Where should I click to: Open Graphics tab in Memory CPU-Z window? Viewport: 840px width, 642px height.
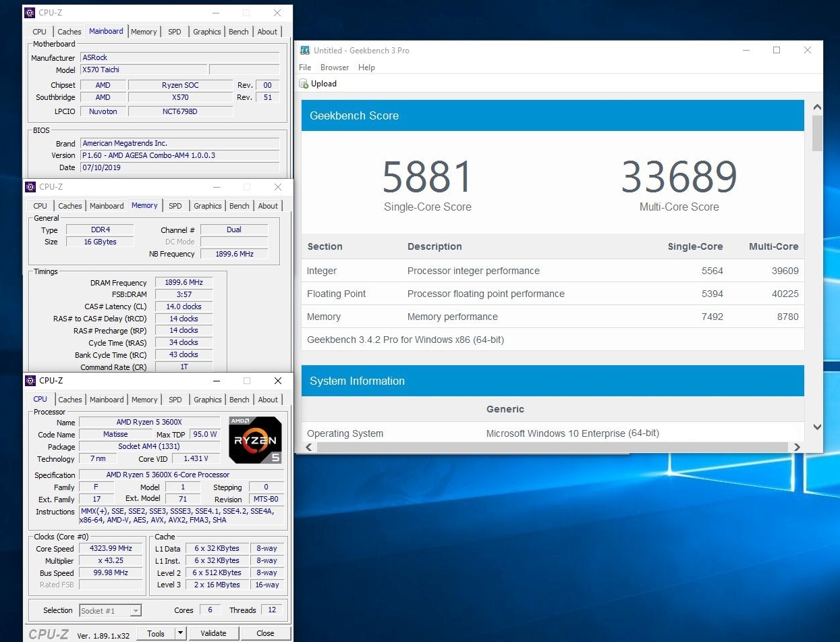point(208,206)
